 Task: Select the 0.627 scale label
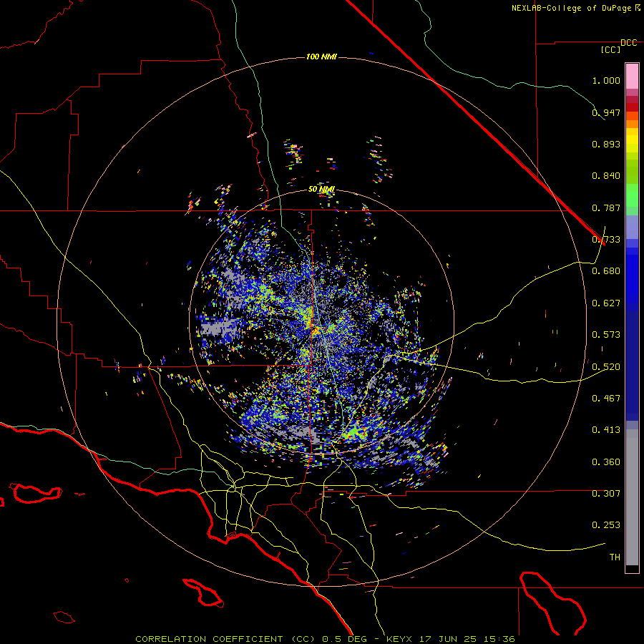pos(606,303)
